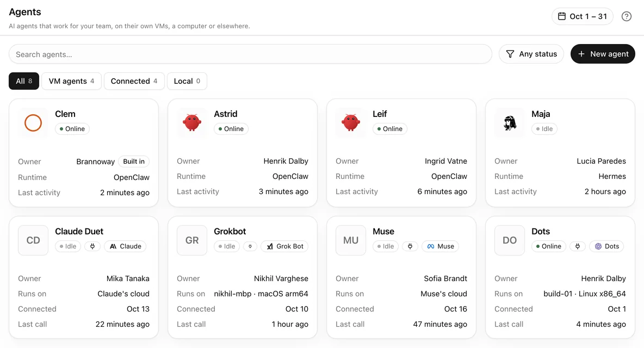This screenshot has width=644, height=348.
Task: Click 'Oct 16' connected date
Action: (x=455, y=309)
